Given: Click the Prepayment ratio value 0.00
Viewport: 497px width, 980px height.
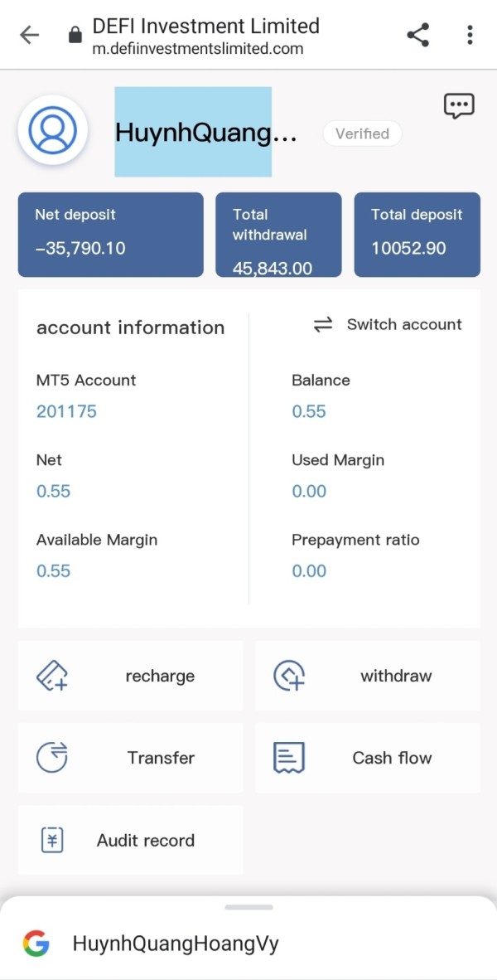Looking at the screenshot, I should (309, 570).
